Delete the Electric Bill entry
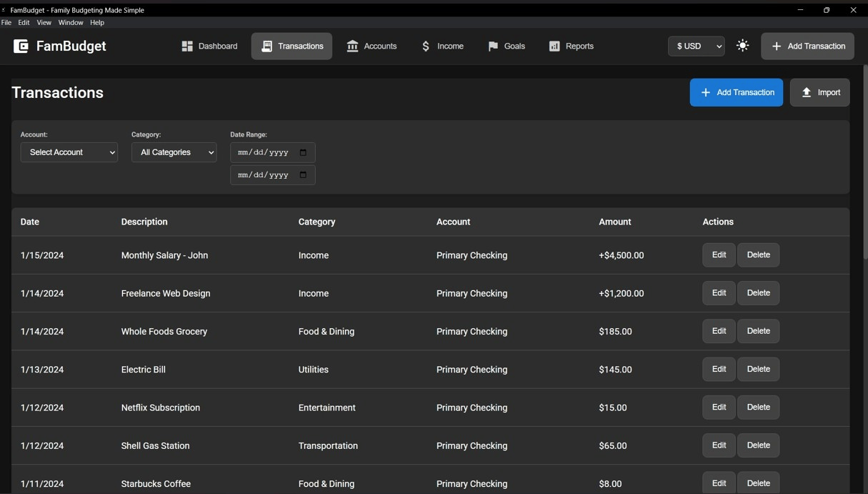This screenshot has height=494, width=868. coord(758,369)
